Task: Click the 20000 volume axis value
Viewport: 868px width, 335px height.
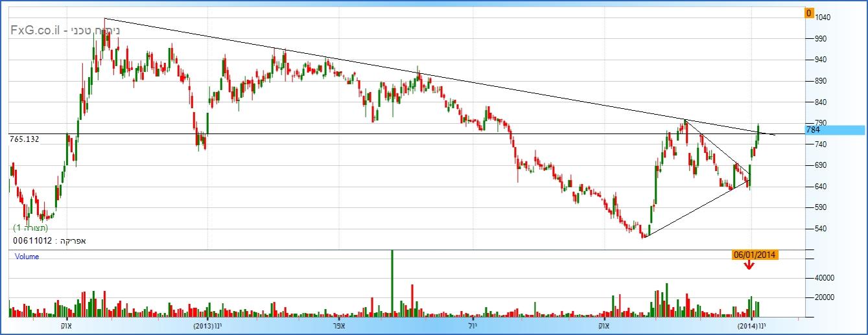Action: tap(827, 297)
